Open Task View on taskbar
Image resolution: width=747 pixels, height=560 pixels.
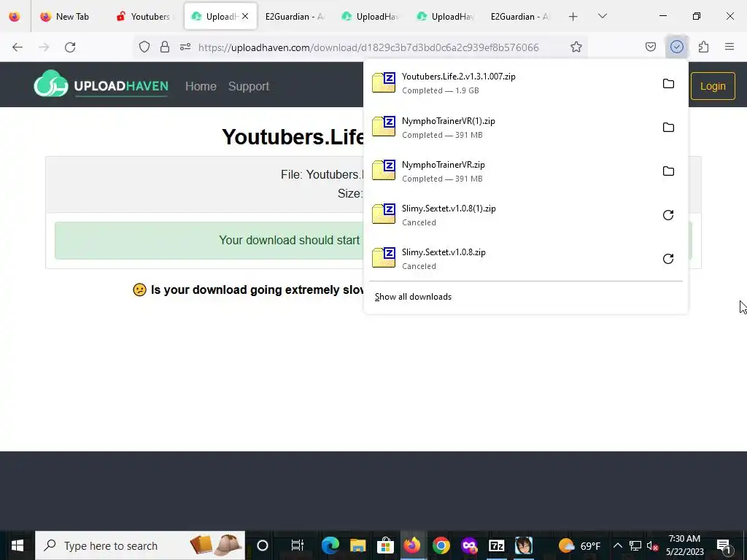click(298, 545)
